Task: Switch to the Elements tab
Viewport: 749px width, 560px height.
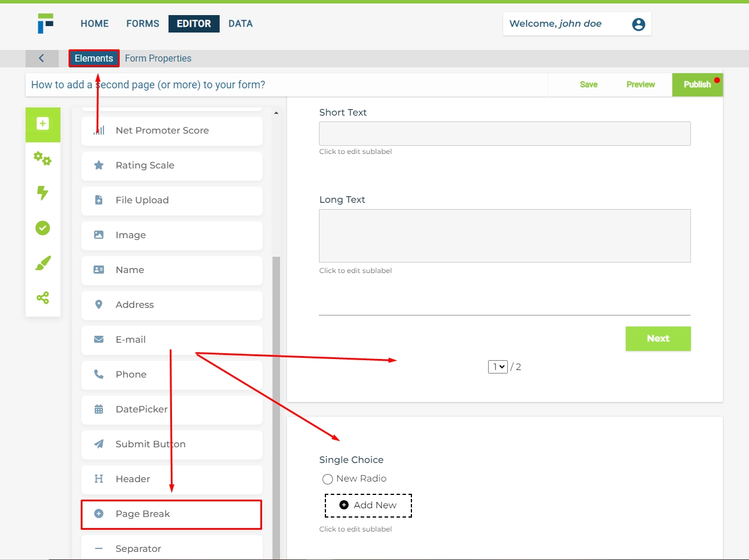Action: [94, 58]
